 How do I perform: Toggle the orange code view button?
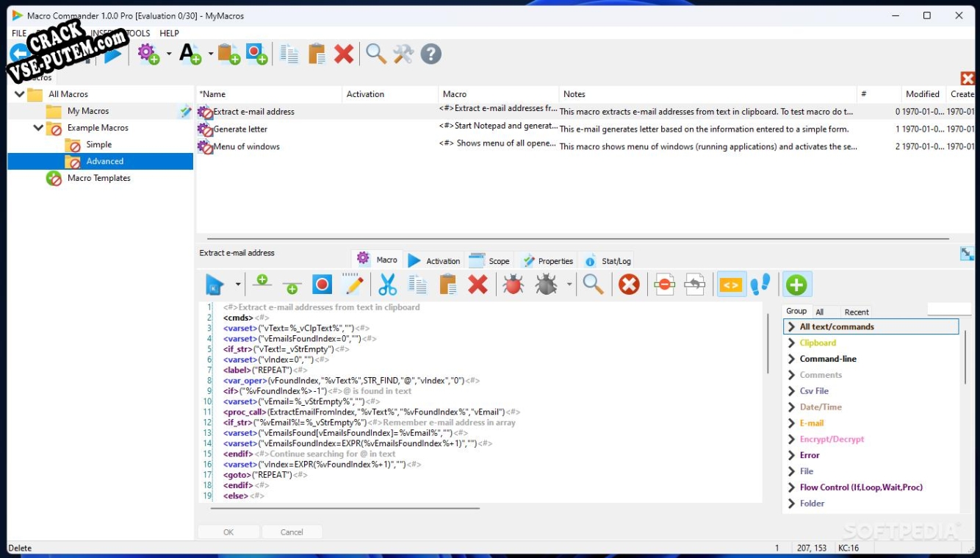coord(730,285)
